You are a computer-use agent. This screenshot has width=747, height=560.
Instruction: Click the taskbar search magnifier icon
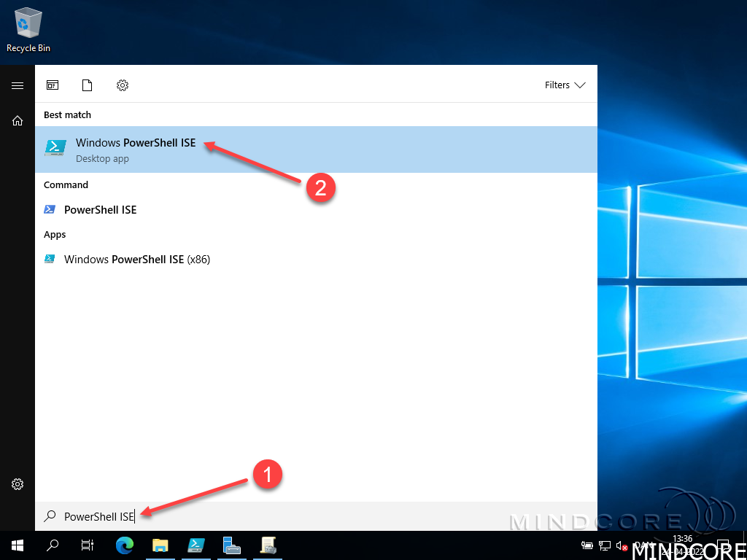tap(53, 545)
